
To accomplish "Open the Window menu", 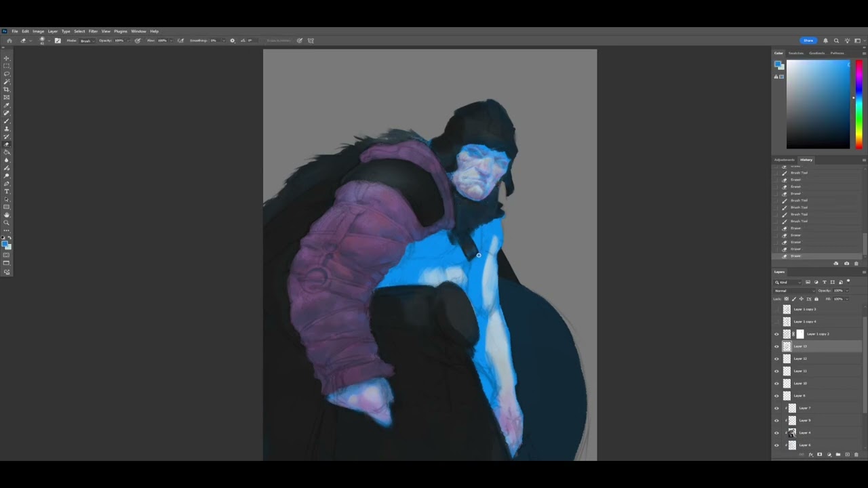I will pyautogui.click(x=138, y=31).
